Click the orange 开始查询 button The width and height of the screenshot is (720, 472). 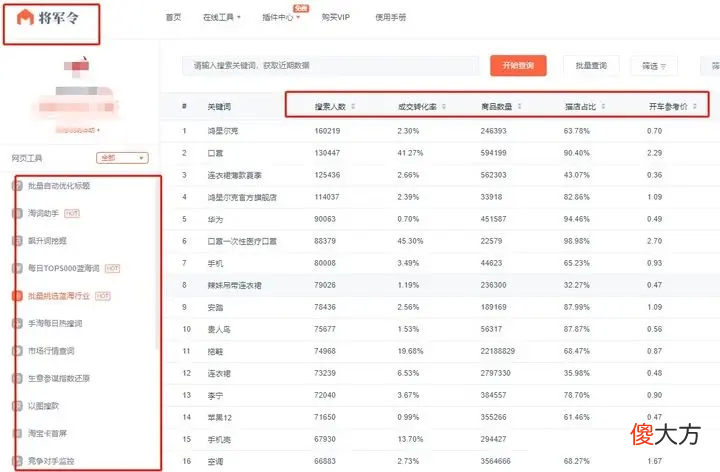pyautogui.click(x=518, y=66)
